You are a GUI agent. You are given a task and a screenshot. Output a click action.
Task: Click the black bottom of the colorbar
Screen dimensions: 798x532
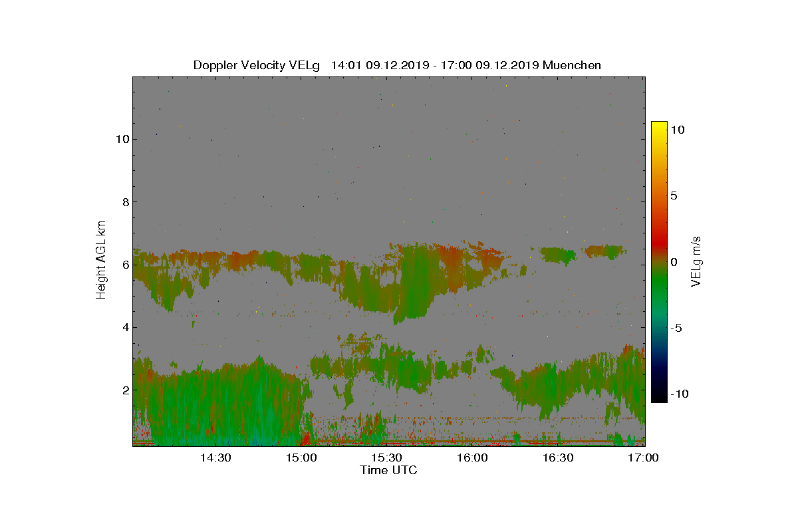(x=659, y=396)
